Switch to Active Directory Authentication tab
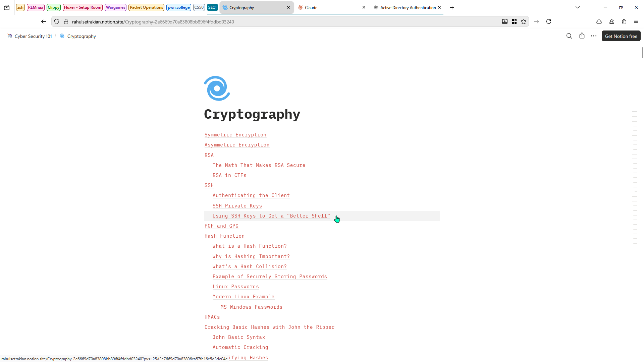The width and height of the screenshot is (644, 362). tap(406, 7)
